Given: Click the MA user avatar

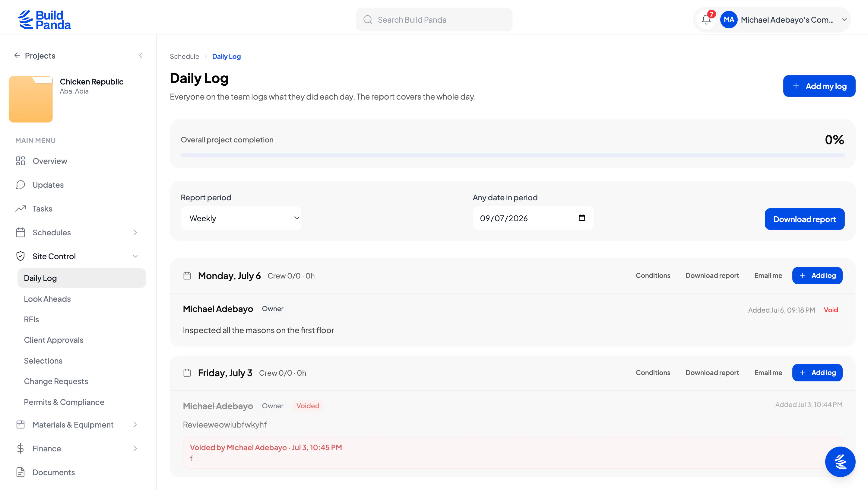Looking at the screenshot, I should (x=728, y=20).
